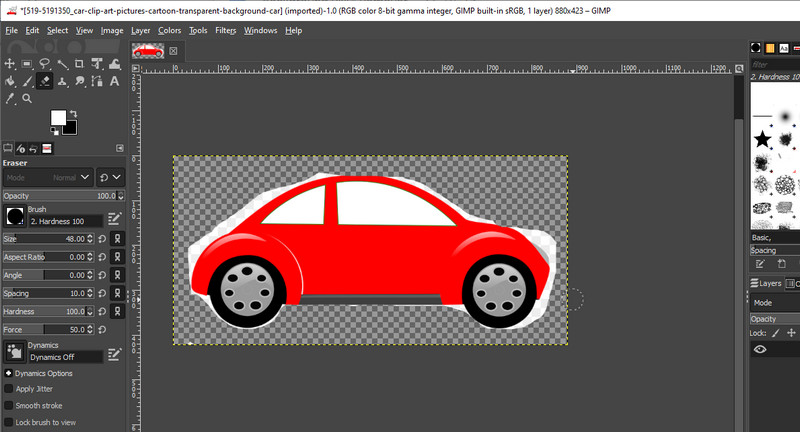Click the Clone stamp tool
The height and width of the screenshot is (432, 800).
pos(61,81)
